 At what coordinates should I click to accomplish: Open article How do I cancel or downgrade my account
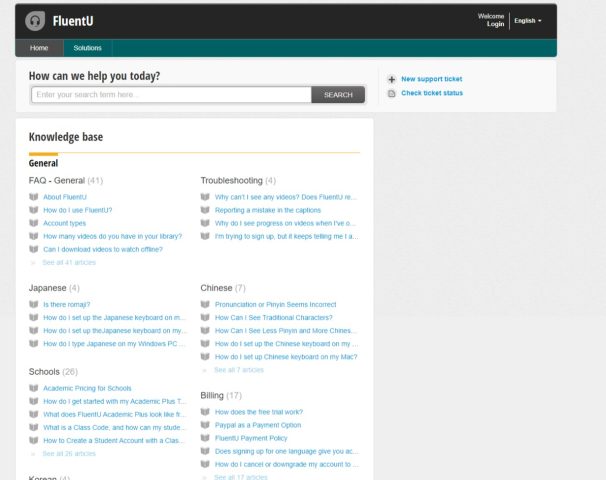[286, 464]
